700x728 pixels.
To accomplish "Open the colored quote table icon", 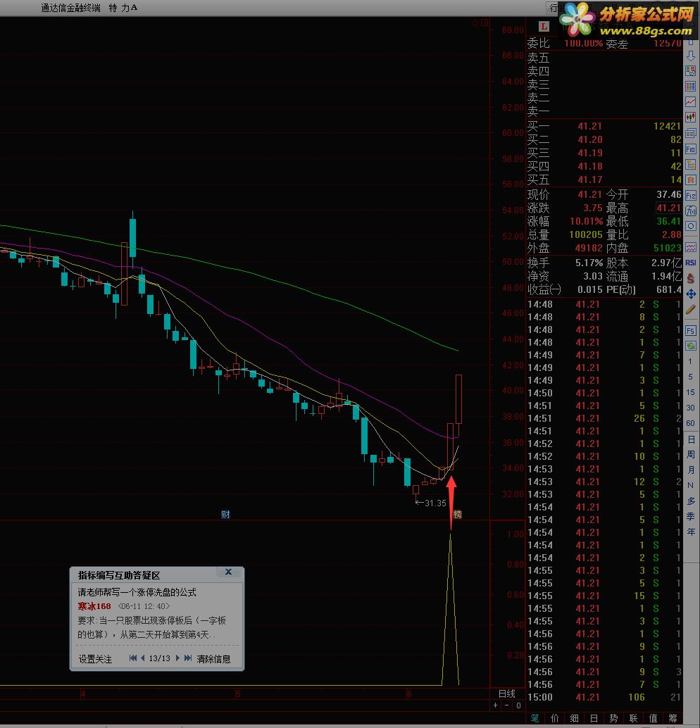I will (x=691, y=87).
